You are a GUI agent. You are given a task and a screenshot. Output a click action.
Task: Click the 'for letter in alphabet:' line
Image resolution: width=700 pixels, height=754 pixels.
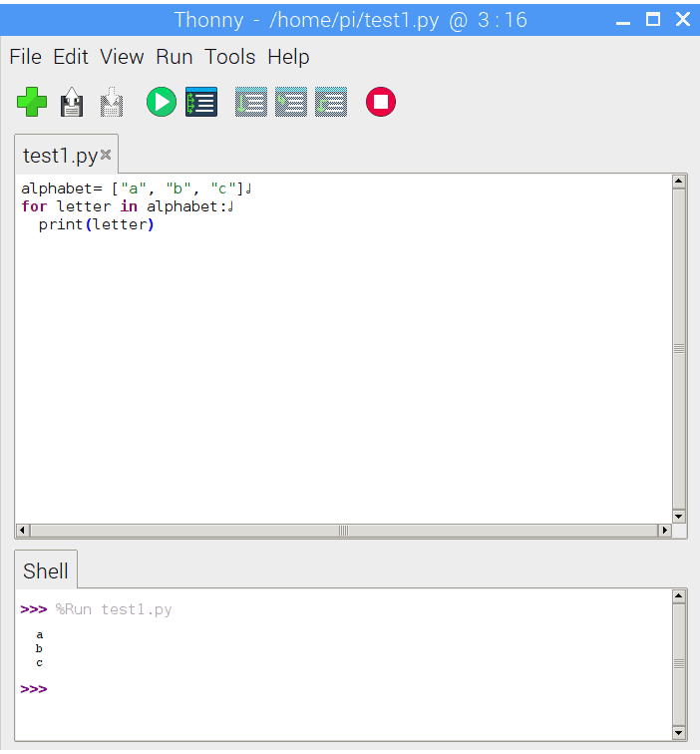click(x=128, y=206)
